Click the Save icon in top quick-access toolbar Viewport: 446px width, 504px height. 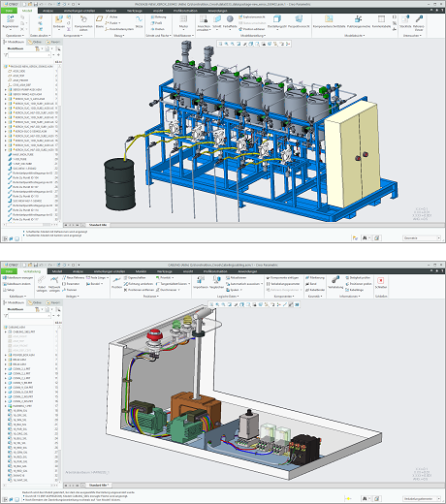click(x=36, y=4)
